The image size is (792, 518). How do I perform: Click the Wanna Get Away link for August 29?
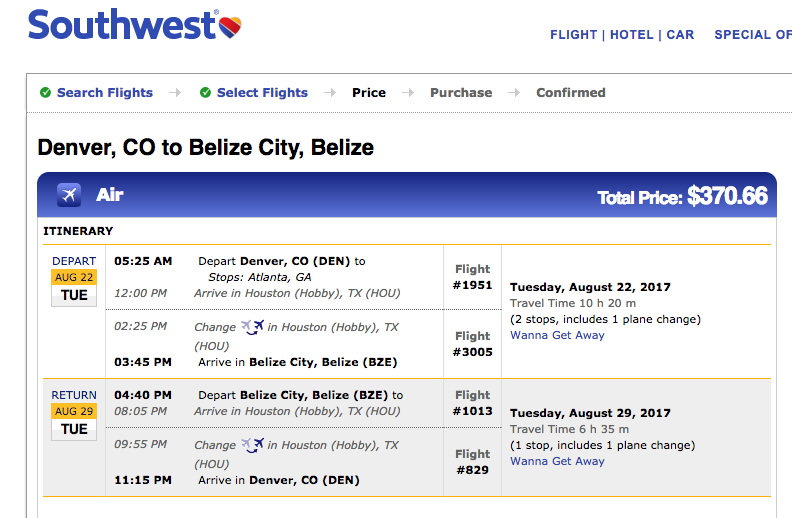tap(557, 461)
